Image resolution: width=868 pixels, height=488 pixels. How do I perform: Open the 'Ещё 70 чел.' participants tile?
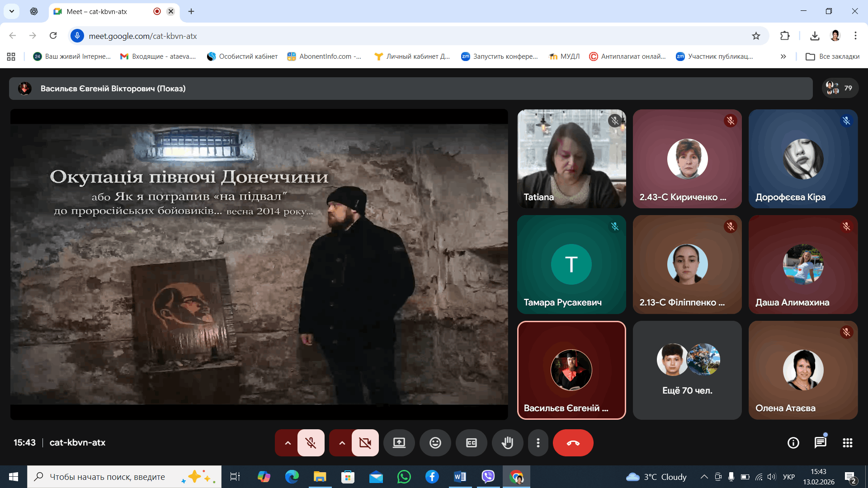click(687, 371)
